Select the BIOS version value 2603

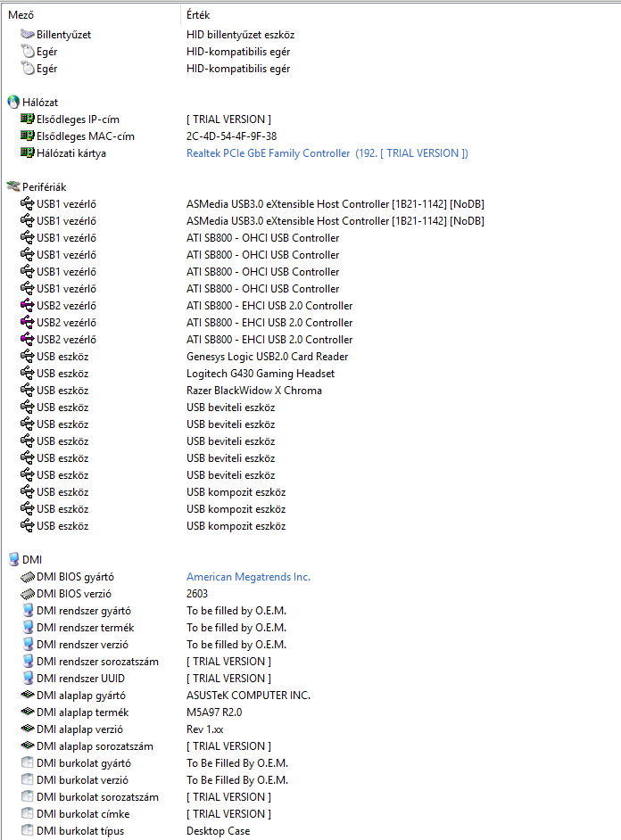[197, 594]
